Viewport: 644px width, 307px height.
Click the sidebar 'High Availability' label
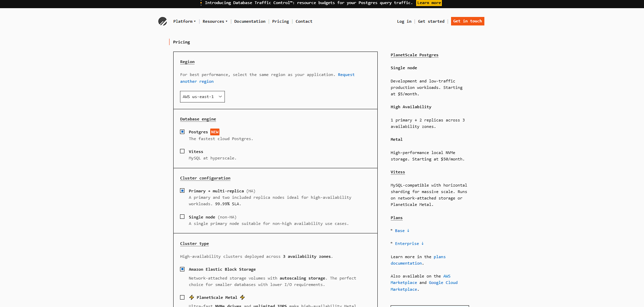411,107
